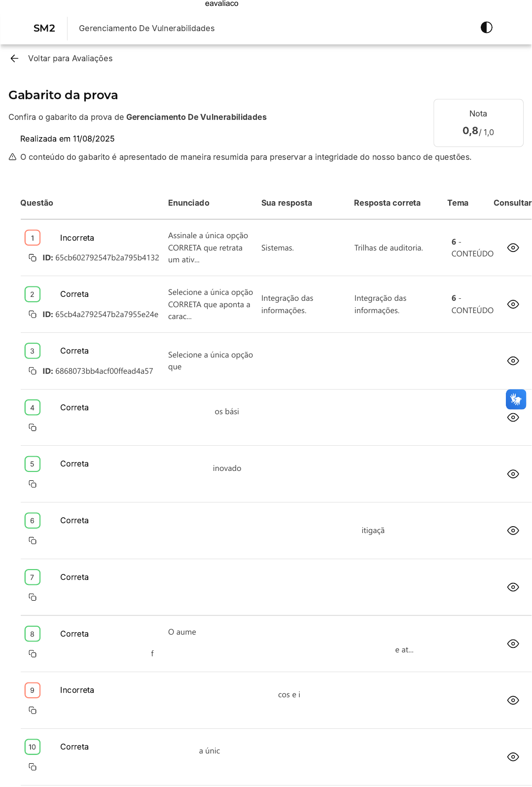Go back via Voltar para Avaliações
Viewport: 532px width, 787px height.
click(x=70, y=59)
